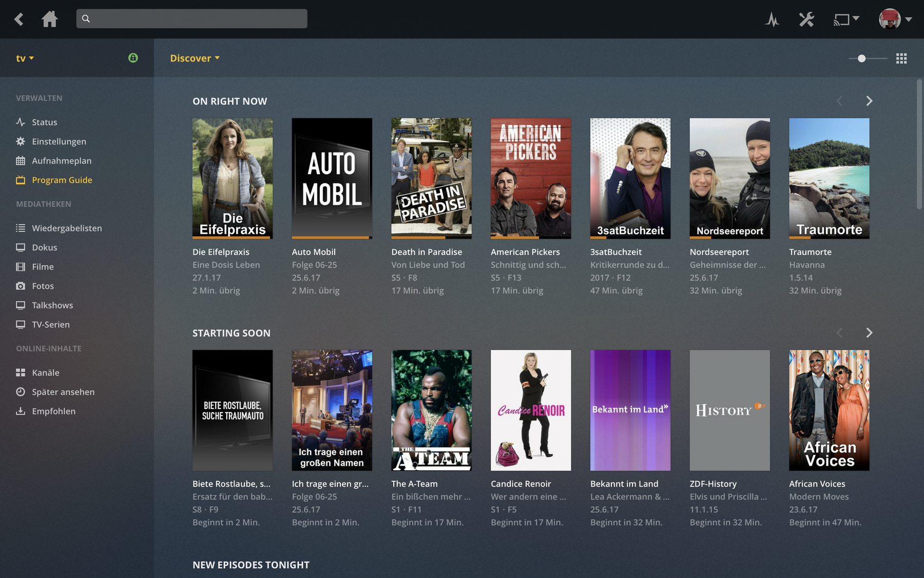Show next Starting Soon items
The height and width of the screenshot is (578, 924).
869,333
